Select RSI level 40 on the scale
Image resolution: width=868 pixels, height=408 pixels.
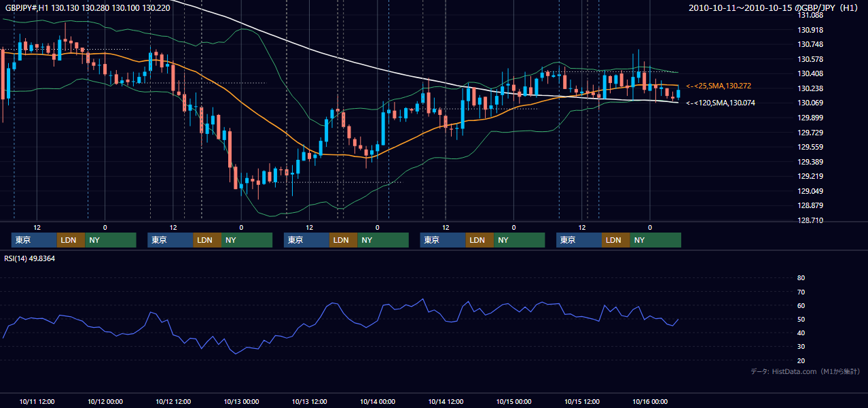tap(801, 333)
